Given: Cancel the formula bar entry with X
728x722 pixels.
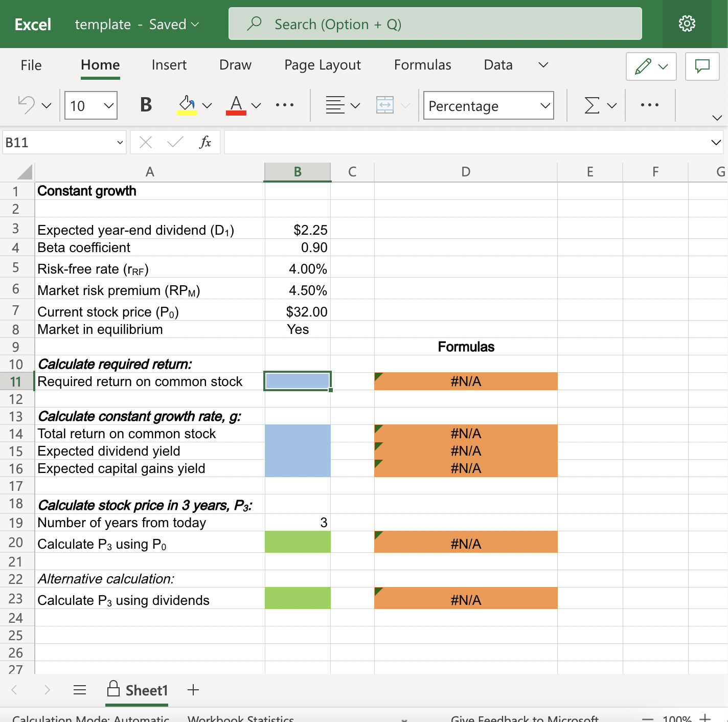Looking at the screenshot, I should coord(145,143).
